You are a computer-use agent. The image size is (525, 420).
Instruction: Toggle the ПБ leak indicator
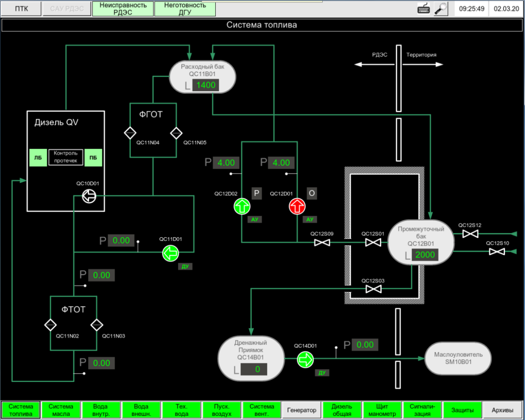93,158
